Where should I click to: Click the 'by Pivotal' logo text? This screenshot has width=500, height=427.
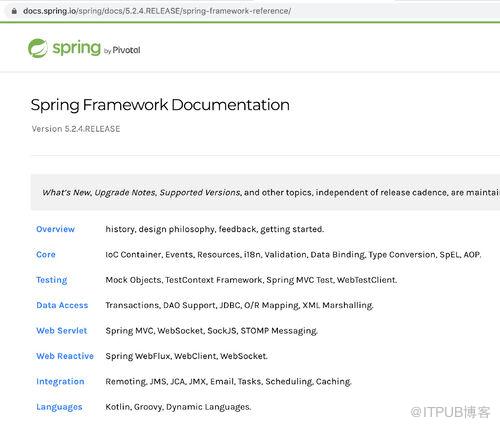click(122, 50)
